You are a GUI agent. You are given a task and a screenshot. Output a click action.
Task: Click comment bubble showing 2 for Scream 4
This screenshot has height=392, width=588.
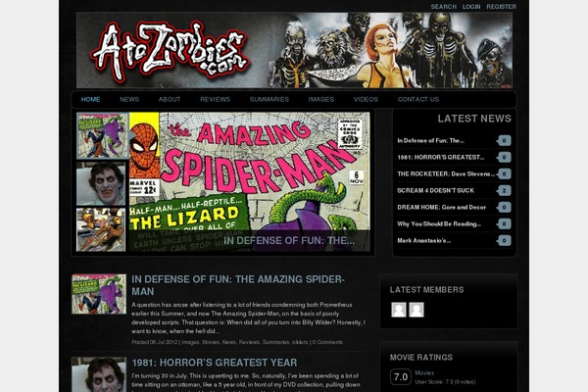(504, 190)
